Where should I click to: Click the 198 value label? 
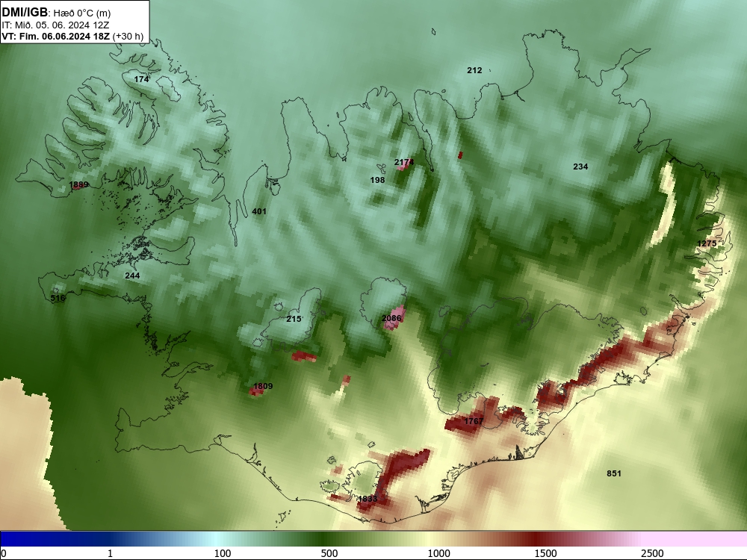377,180
